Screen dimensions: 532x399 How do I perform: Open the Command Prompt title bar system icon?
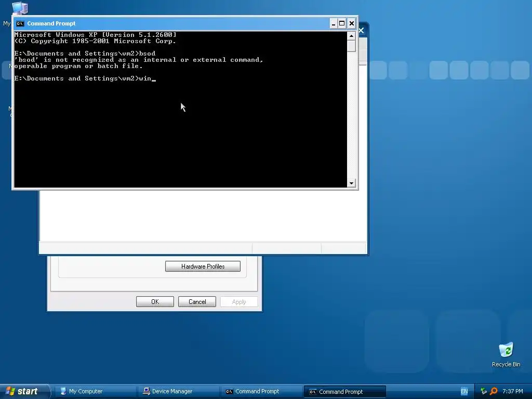[20, 23]
